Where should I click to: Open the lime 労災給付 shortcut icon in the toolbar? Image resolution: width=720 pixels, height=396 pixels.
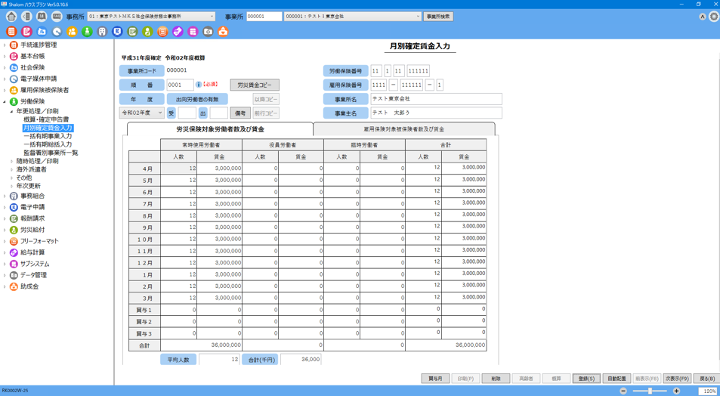tap(147, 32)
